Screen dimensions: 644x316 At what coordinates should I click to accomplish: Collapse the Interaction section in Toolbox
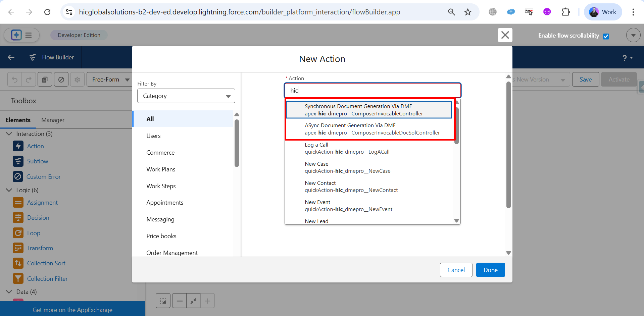click(9, 134)
